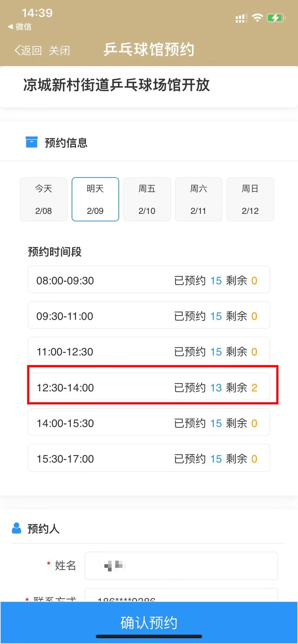Screen dimensions: 298x644
Task: Tap the battery charging icon
Action: [x=276, y=18]
